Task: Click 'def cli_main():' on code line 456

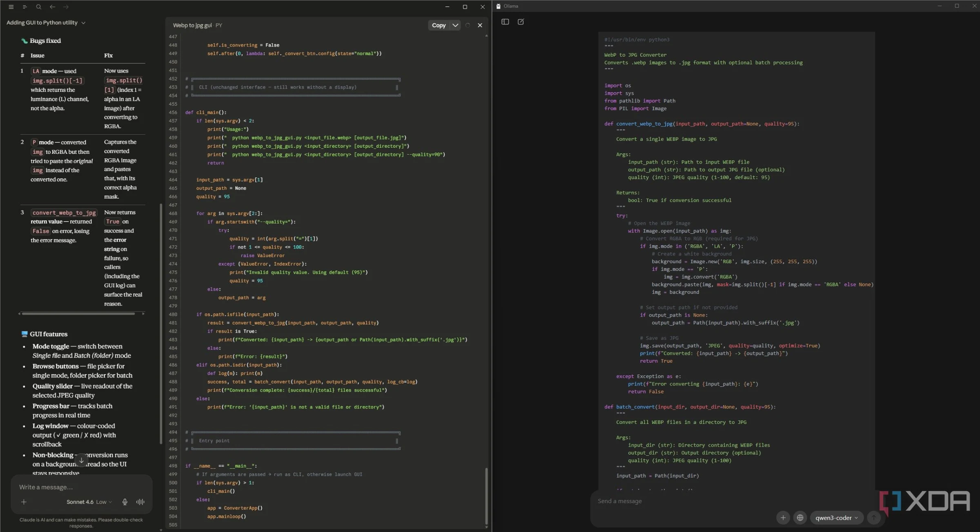Action: click(x=206, y=113)
